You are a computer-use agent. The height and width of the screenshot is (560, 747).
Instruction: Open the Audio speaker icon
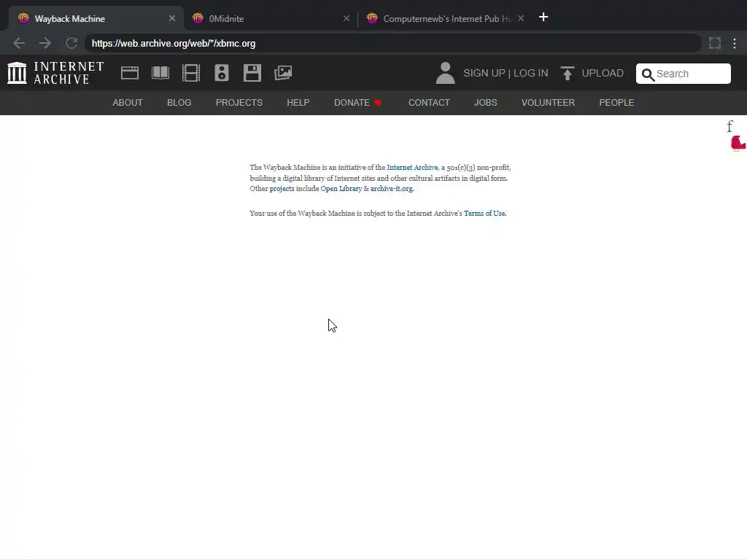coord(222,73)
